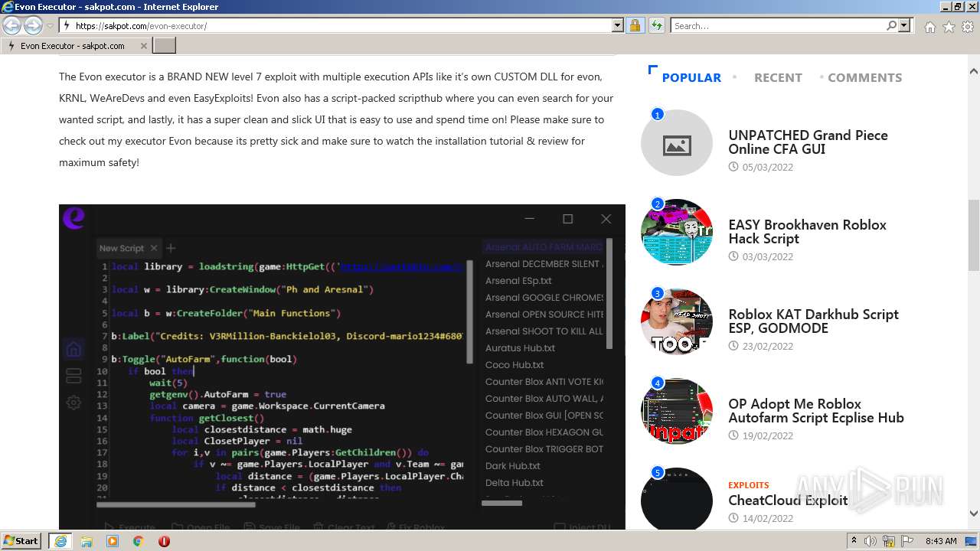Start search with the magnifier icon

click(x=891, y=25)
